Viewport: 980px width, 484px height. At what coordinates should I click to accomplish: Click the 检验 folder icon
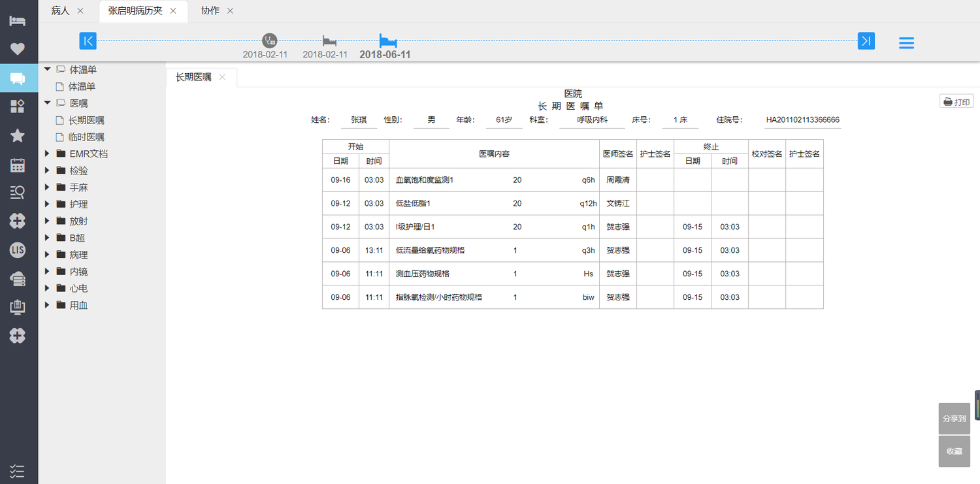(x=61, y=170)
